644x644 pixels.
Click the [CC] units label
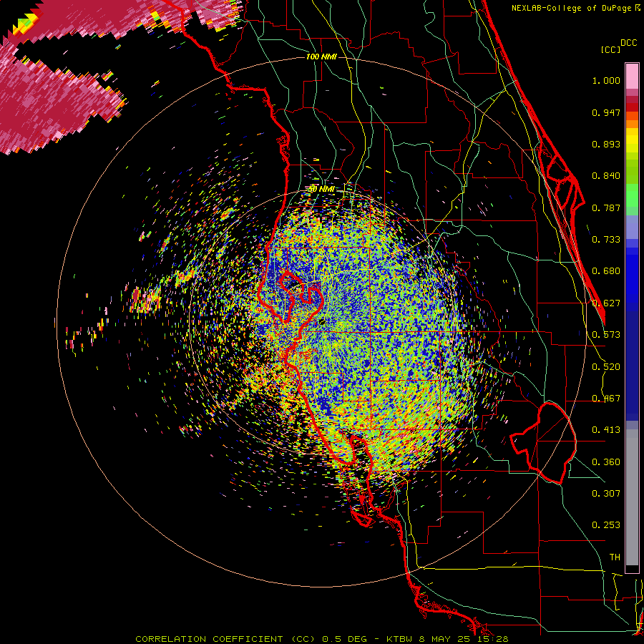[610, 49]
